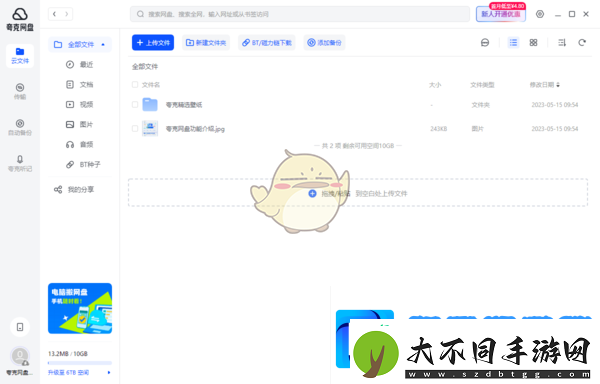Switch to grid view
This screenshot has height=384, width=600.
[x=533, y=42]
